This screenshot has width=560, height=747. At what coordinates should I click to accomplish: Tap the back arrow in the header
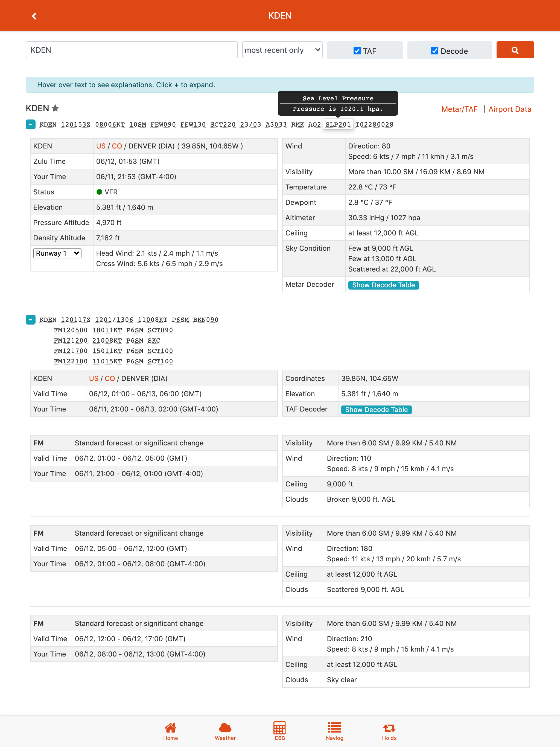pyautogui.click(x=34, y=16)
